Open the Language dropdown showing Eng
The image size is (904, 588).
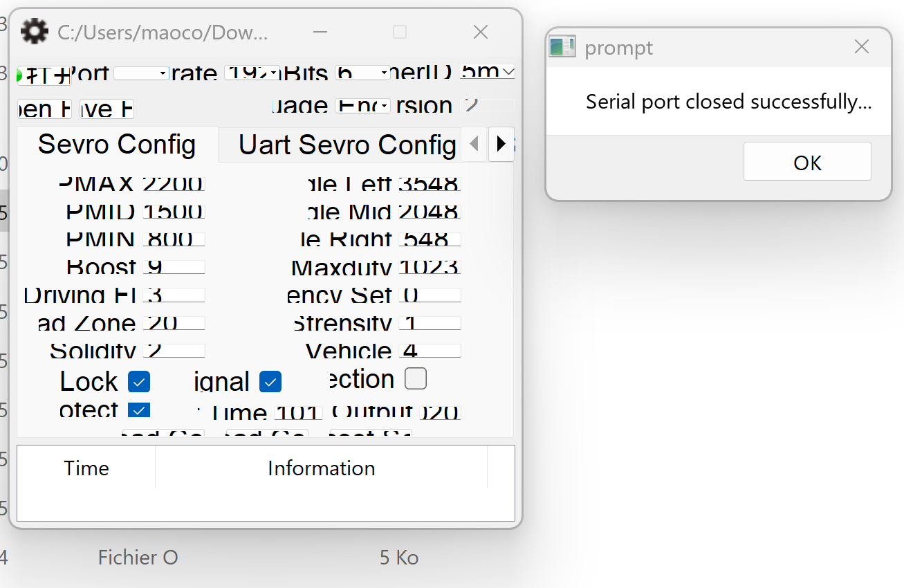(362, 106)
